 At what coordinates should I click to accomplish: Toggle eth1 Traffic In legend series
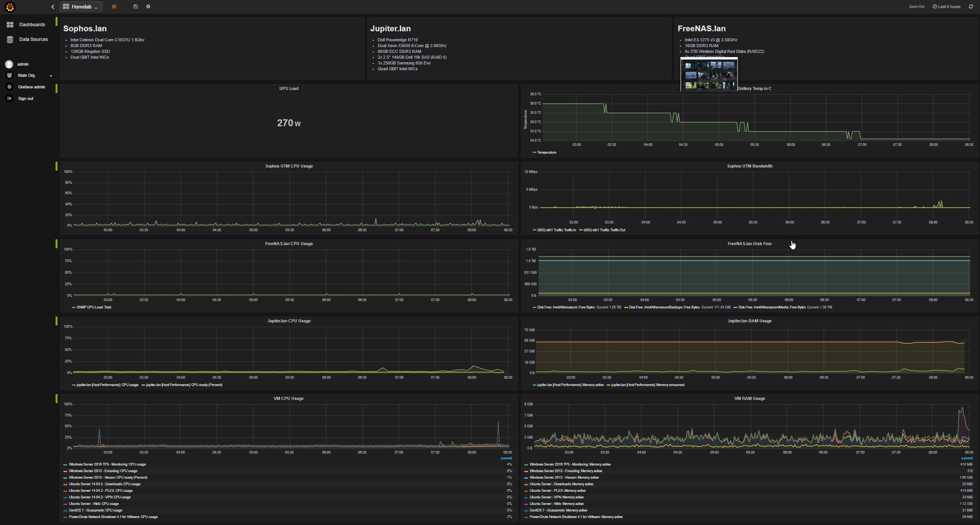[x=556, y=230]
